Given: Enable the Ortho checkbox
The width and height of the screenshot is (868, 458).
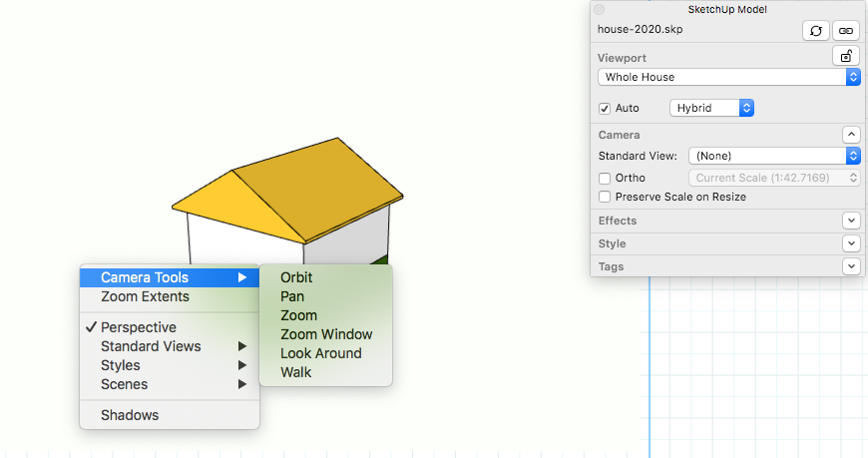Looking at the screenshot, I should 605,178.
